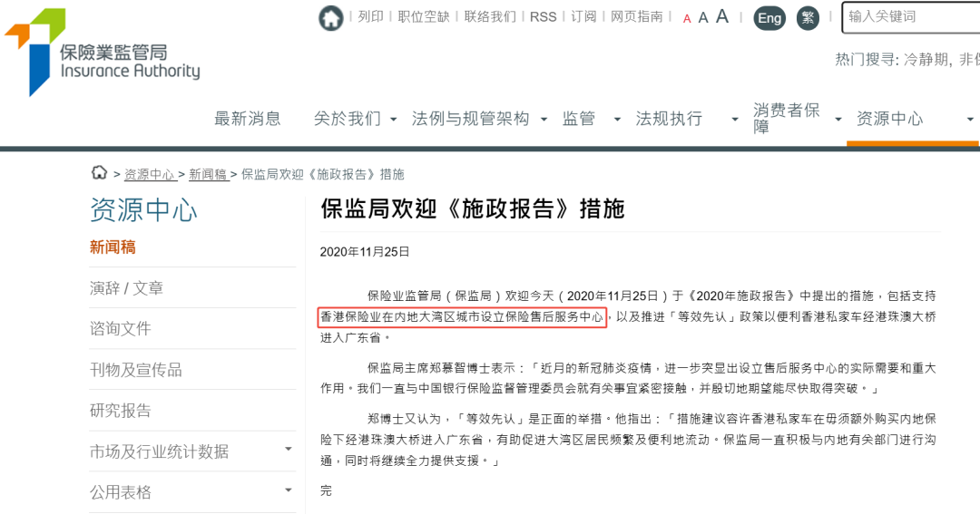Expand the arrow beside 关於我们
This screenshot has height=514, width=980.
point(393,119)
